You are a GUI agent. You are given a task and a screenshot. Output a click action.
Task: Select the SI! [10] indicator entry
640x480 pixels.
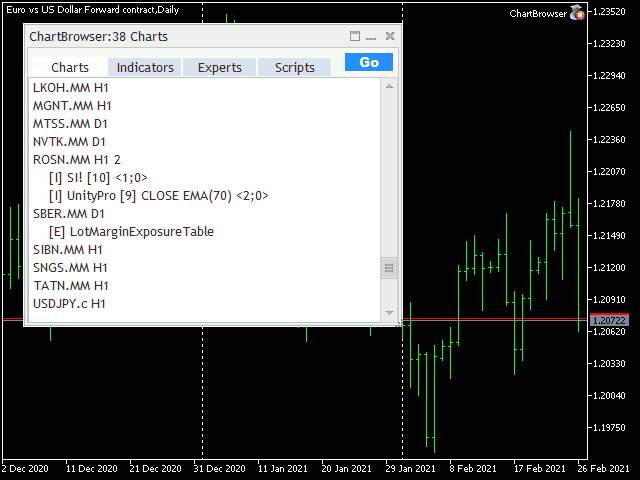pyautogui.click(x=205, y=178)
